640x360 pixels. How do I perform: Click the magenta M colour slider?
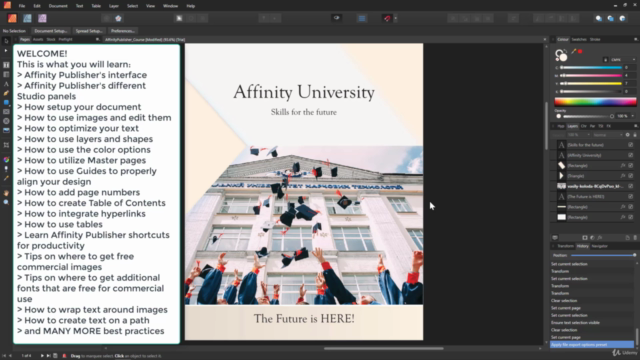(x=591, y=76)
